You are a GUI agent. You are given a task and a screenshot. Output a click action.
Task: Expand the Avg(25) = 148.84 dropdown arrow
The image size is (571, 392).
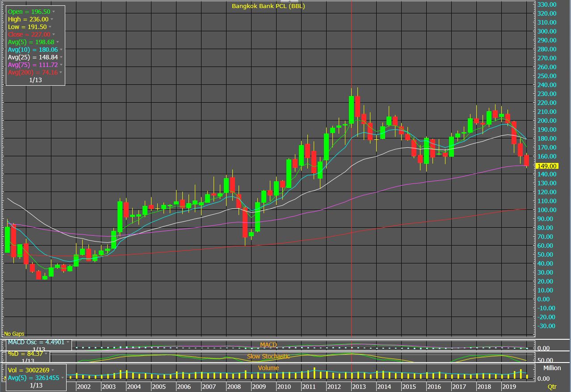click(61, 58)
